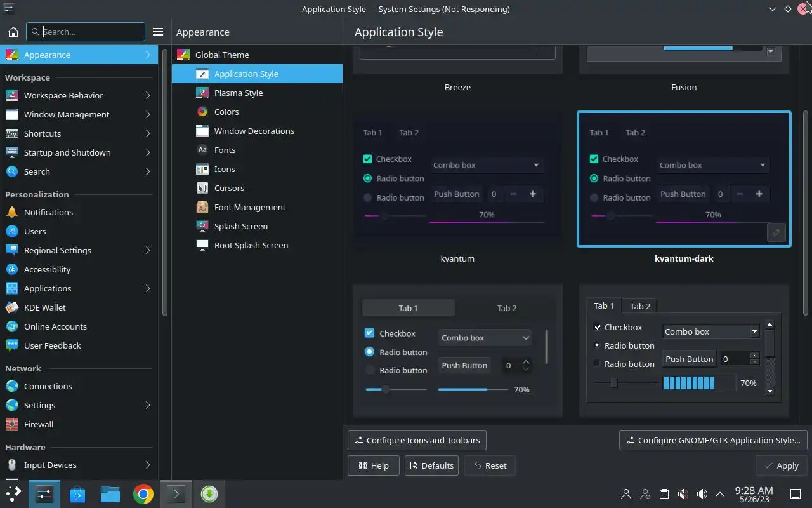Image resolution: width=812 pixels, height=508 pixels.
Task: Click the slider in kvantum preview
Action: pos(396,216)
